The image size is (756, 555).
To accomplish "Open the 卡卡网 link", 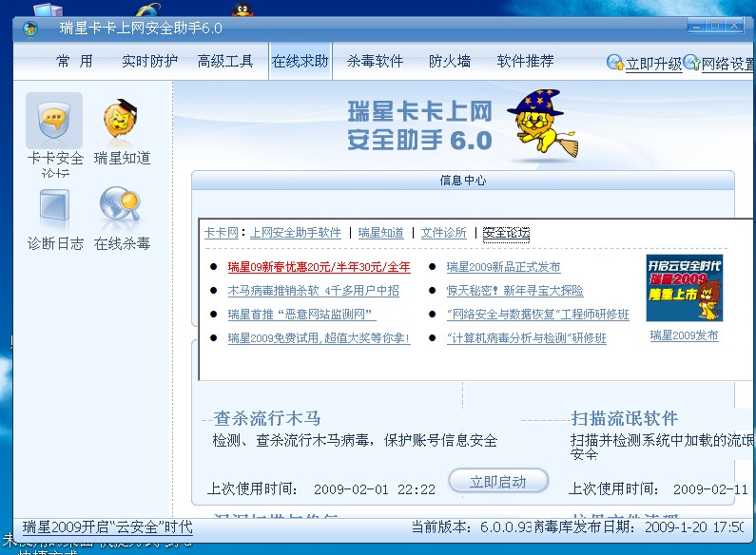I will pyautogui.click(x=222, y=233).
